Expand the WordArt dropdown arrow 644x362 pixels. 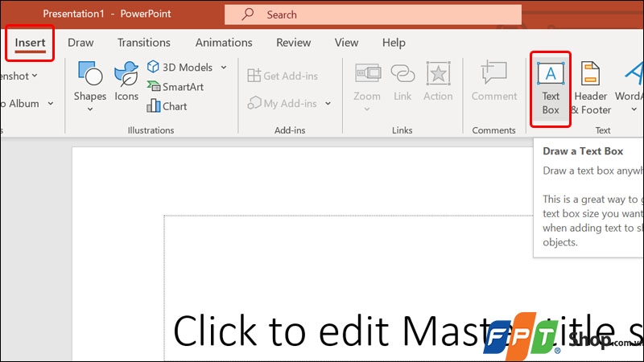pos(634,109)
